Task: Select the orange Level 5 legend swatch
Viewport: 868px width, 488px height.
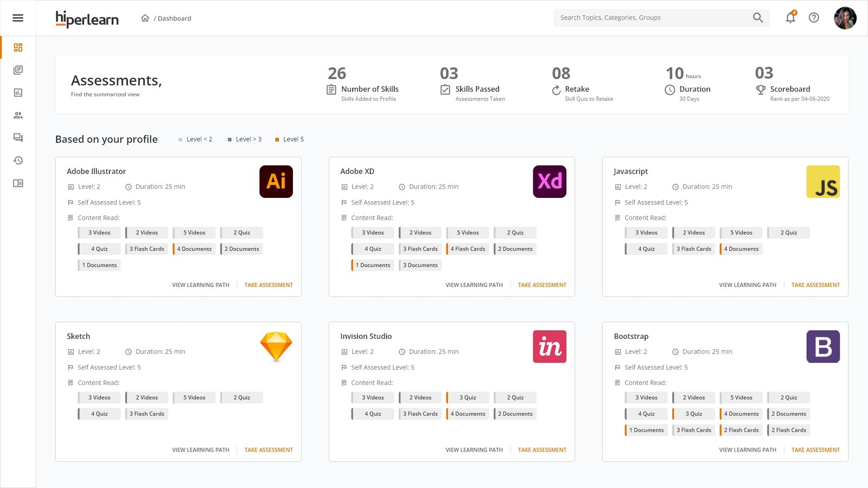Action: (x=277, y=140)
